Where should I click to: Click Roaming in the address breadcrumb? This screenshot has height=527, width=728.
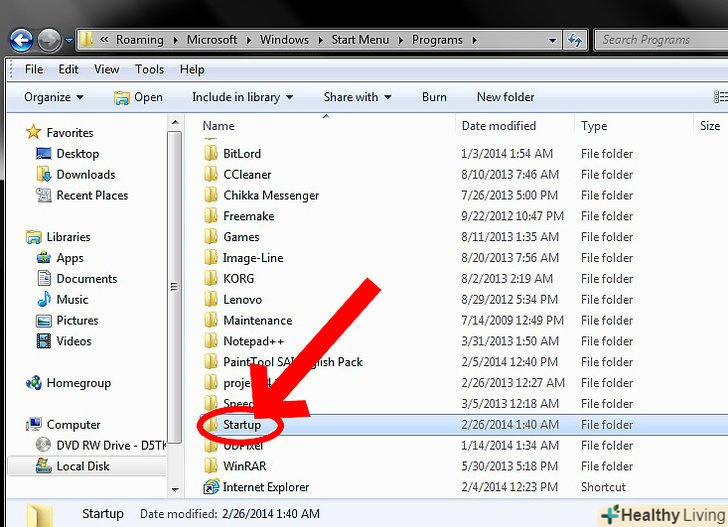139,40
